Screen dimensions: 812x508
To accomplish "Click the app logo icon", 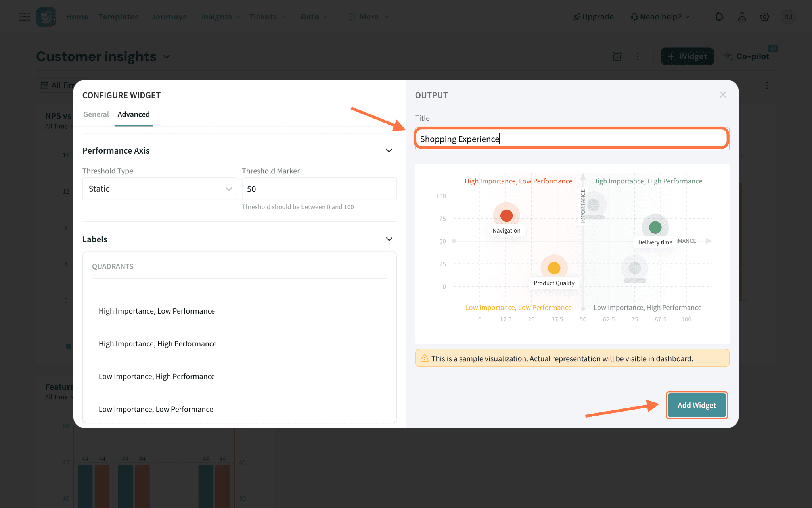I will [x=46, y=17].
